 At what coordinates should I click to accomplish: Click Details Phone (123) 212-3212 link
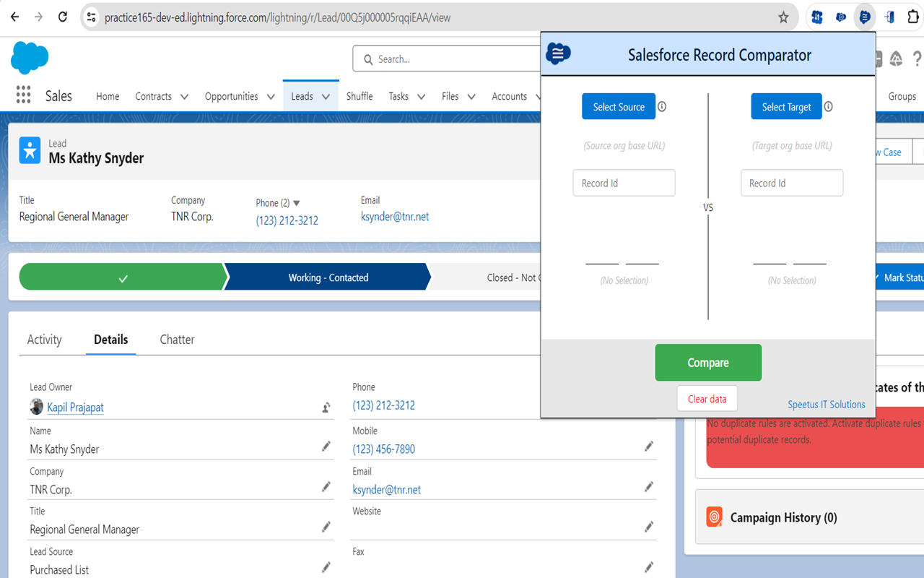click(384, 405)
